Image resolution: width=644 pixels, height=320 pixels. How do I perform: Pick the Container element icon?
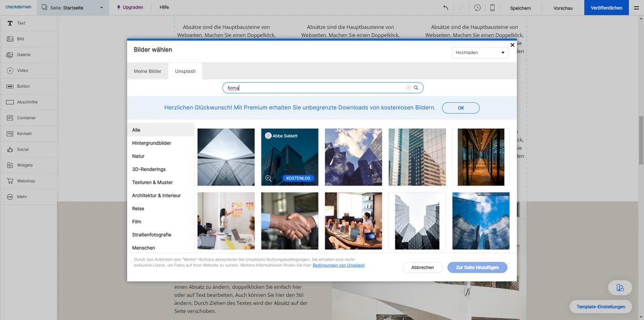pyautogui.click(x=10, y=118)
